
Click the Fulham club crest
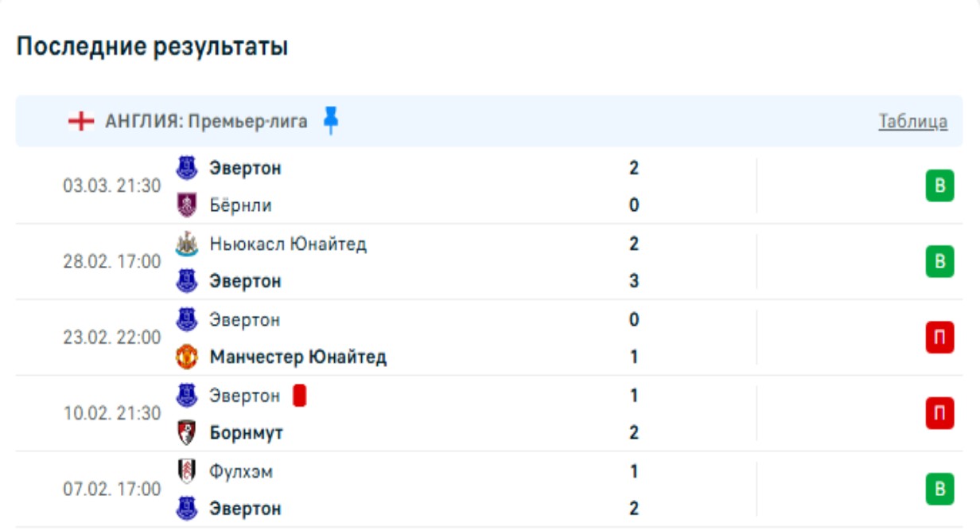[187, 471]
